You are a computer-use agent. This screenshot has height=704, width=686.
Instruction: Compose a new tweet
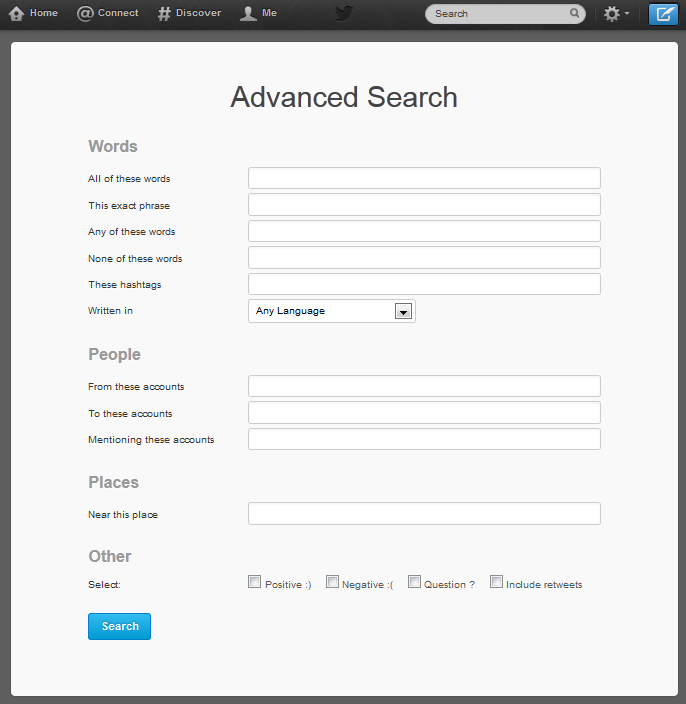[663, 14]
